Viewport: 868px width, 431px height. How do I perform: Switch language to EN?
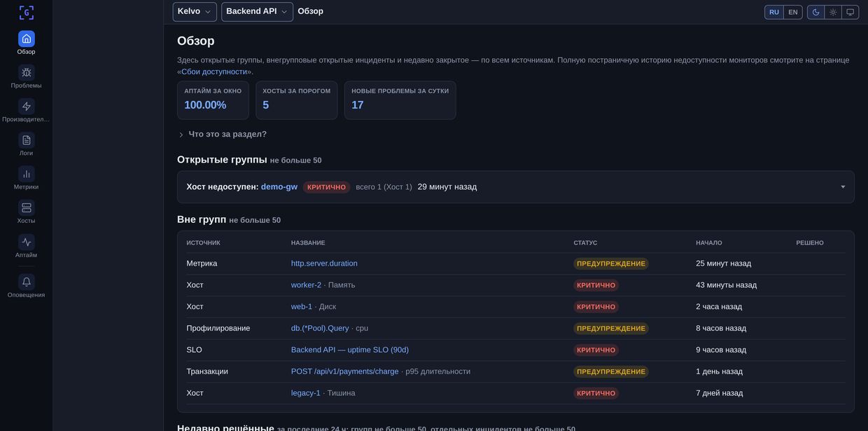(x=793, y=12)
